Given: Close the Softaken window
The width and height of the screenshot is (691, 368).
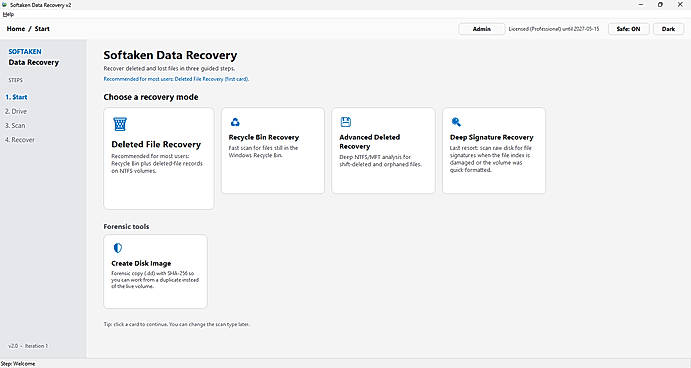Looking at the screenshot, I should (x=680, y=5).
